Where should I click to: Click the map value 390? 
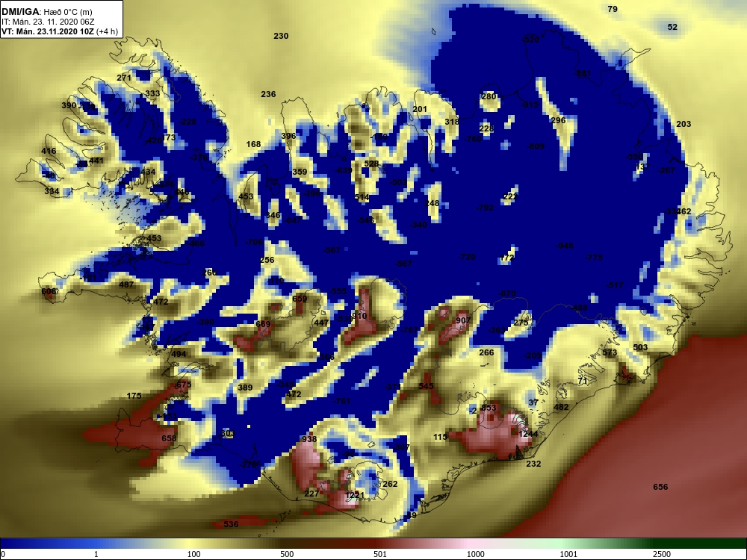pos(69,105)
